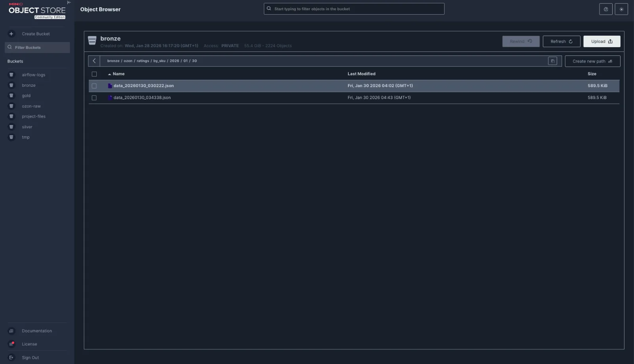Click the tmp bucket icon
The height and width of the screenshot is (364, 634).
coord(11,137)
